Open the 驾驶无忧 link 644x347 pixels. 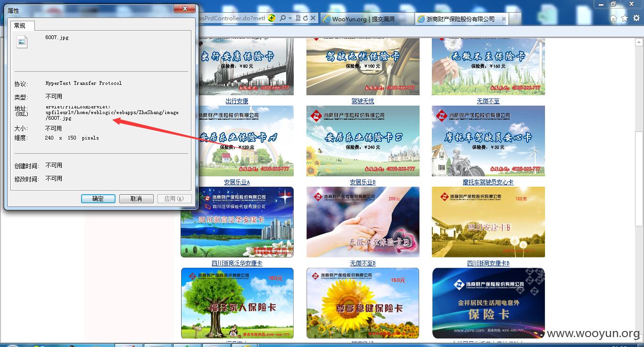[x=363, y=101]
